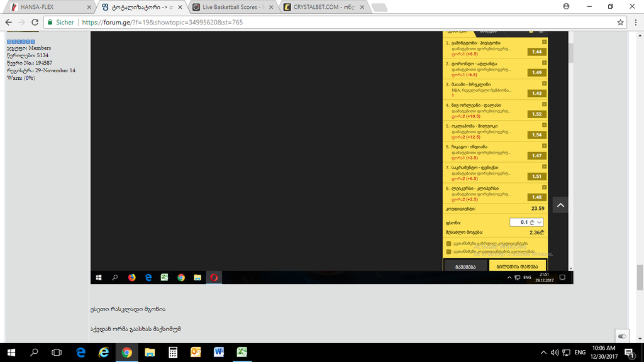Open the 0.1 stake amount dropdown
This screenshot has width=644, height=362.
526,222
